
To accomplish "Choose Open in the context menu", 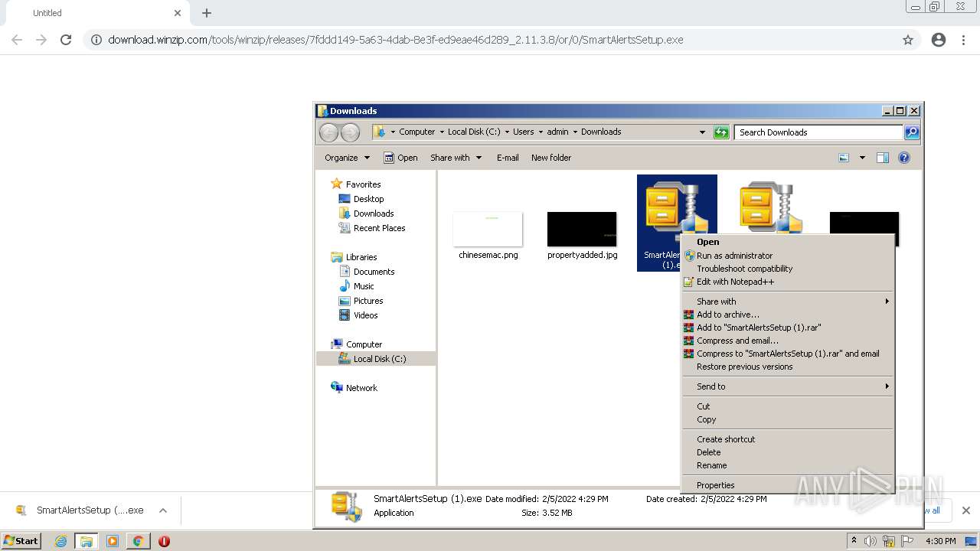I will click(x=788, y=242).
